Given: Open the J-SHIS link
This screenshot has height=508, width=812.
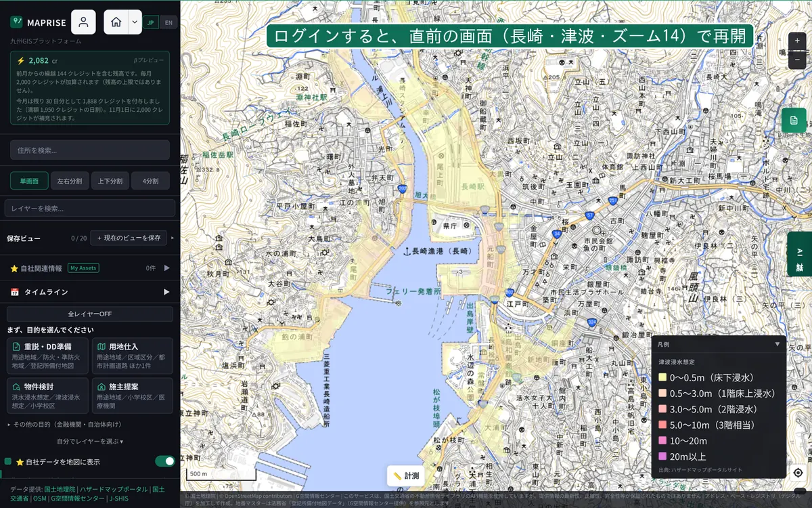Looking at the screenshot, I should (118, 499).
